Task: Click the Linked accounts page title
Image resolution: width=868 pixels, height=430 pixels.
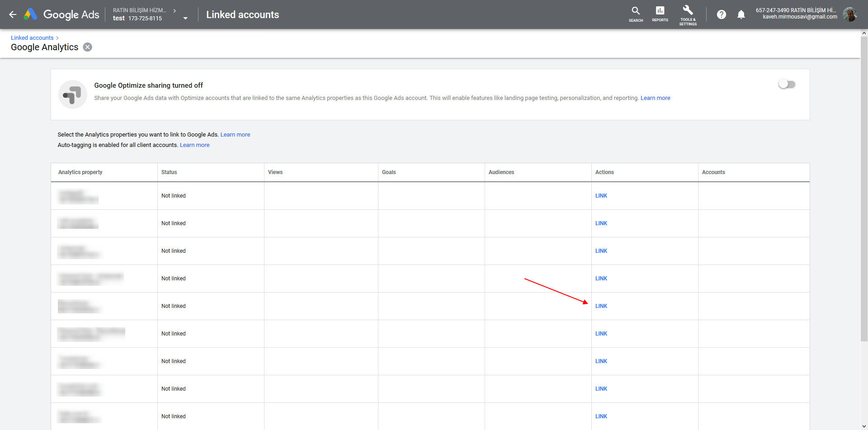Action: click(243, 14)
